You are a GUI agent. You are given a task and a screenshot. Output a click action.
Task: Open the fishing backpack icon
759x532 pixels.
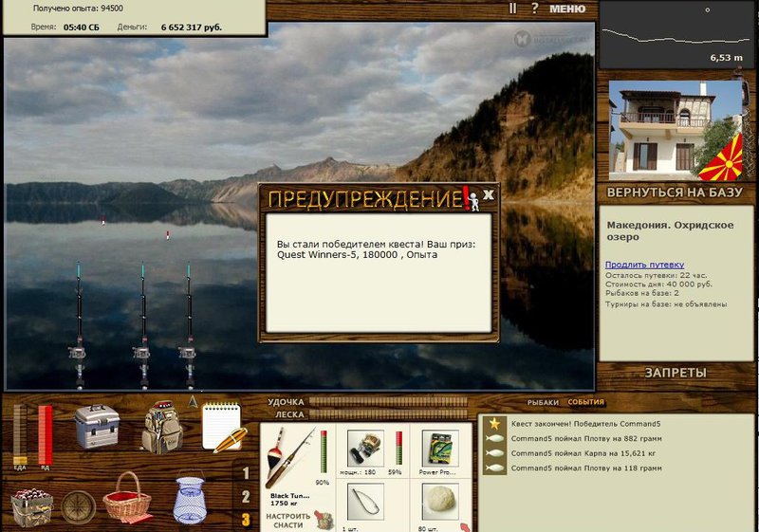(x=161, y=428)
